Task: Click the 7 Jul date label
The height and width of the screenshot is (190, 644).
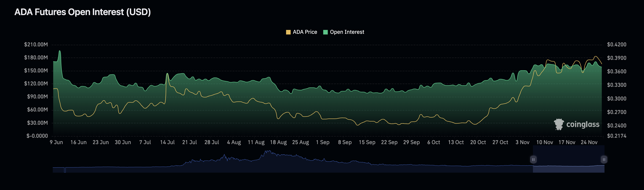Action: click(x=145, y=142)
